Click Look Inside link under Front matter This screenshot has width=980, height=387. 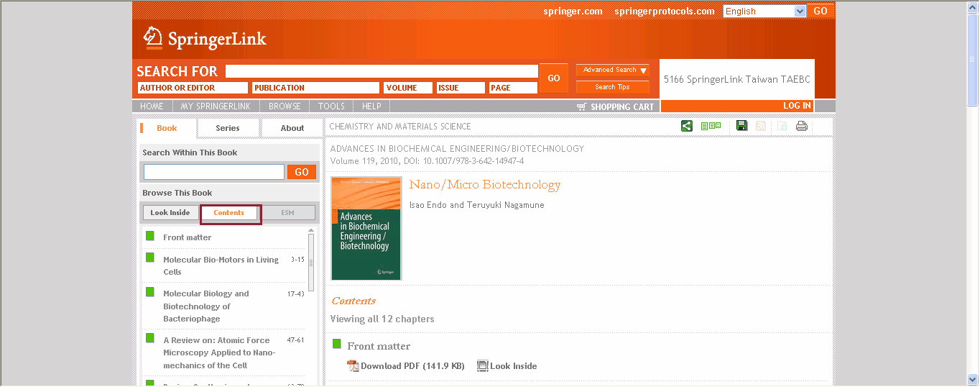pos(514,366)
